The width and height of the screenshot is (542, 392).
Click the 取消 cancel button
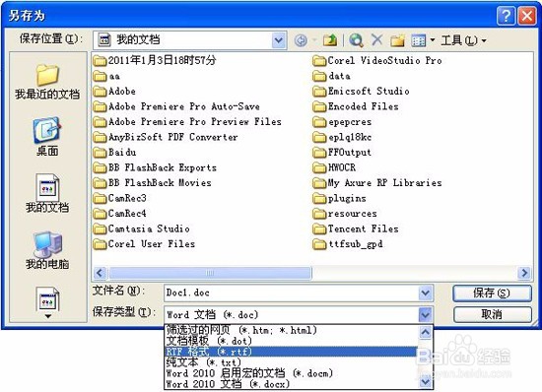492,314
